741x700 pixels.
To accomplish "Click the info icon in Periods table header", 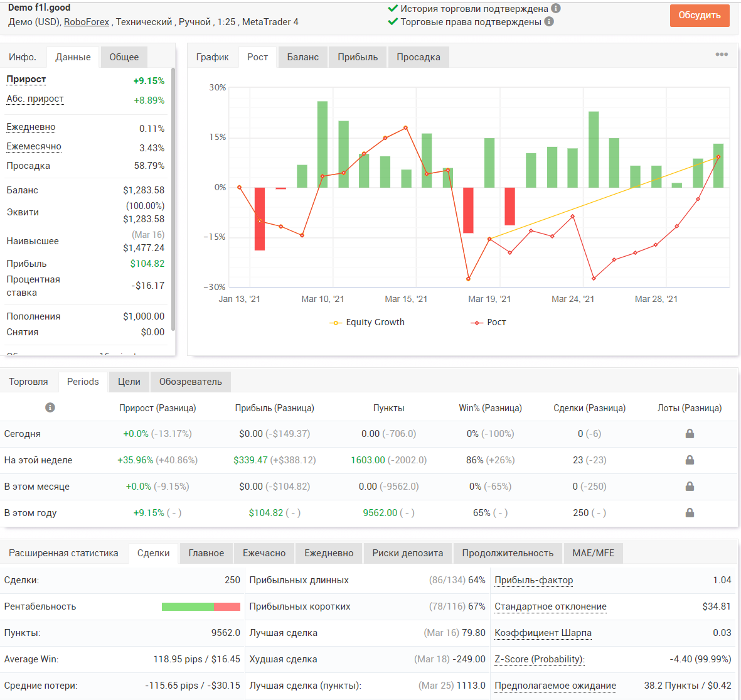I will pos(50,407).
